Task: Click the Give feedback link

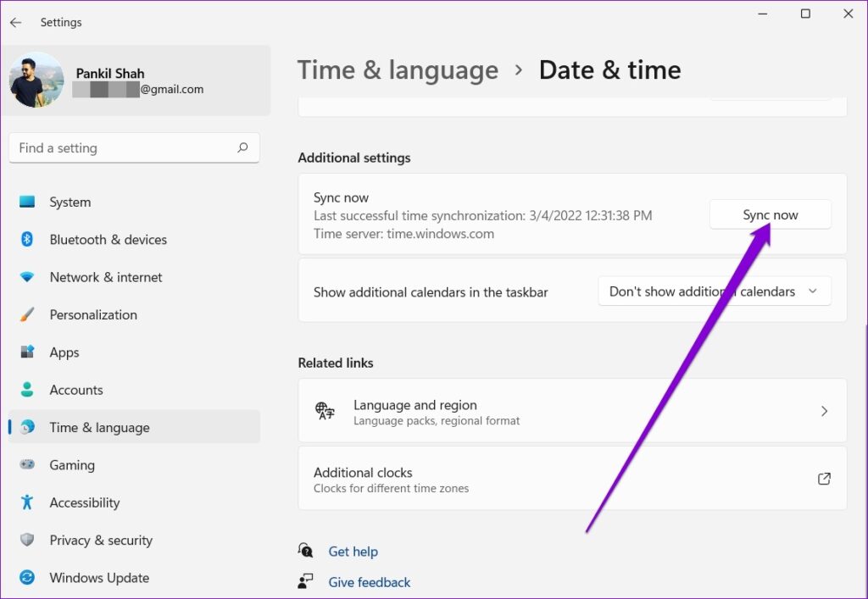Action: [x=369, y=582]
